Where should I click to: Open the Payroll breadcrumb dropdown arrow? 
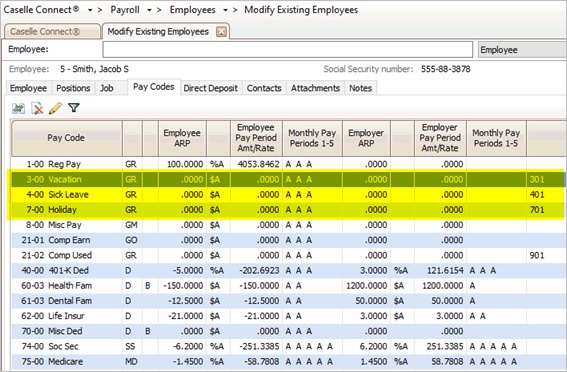pyautogui.click(x=149, y=10)
